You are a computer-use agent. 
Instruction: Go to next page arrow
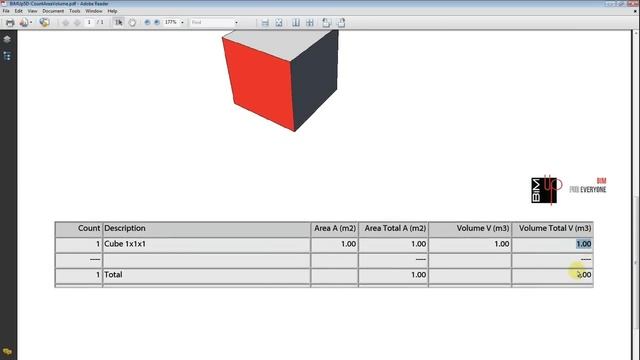(x=77, y=23)
